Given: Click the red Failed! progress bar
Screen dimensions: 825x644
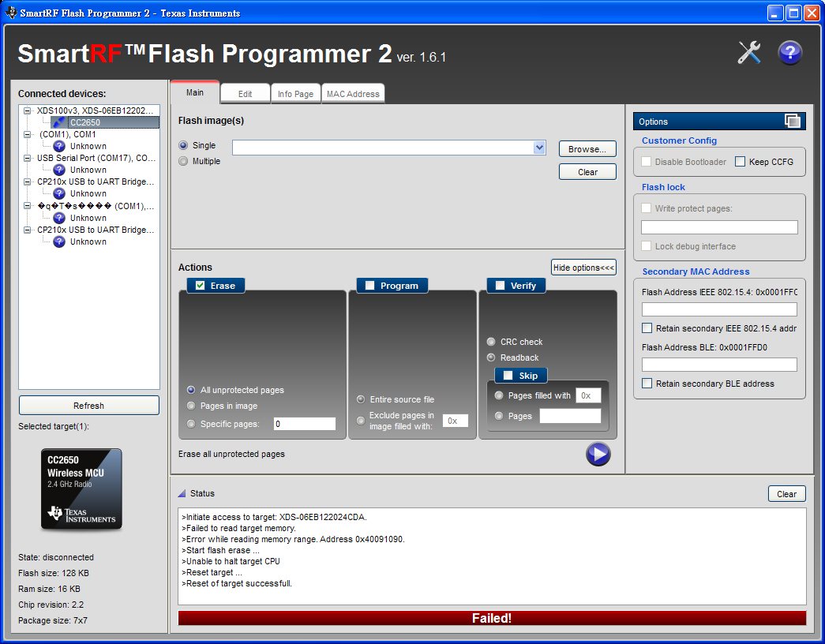Looking at the screenshot, I should [x=492, y=618].
